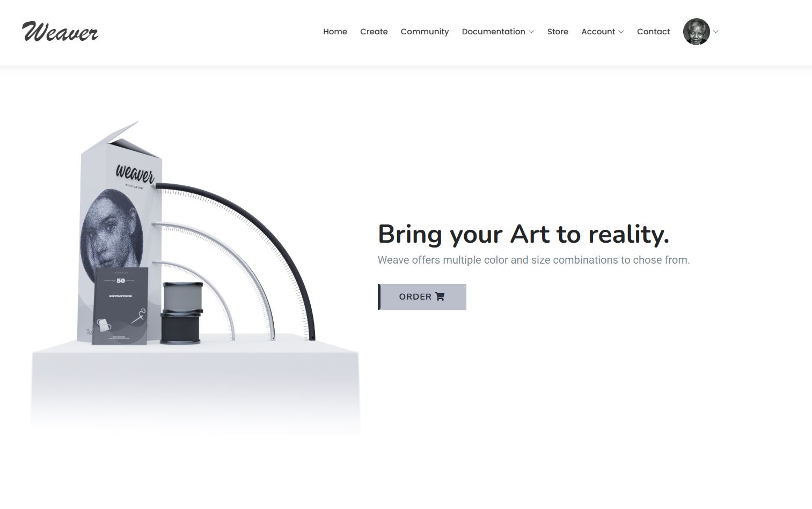Expand the chevron next to Documentation
This screenshot has width=812, height=509.
531,32
